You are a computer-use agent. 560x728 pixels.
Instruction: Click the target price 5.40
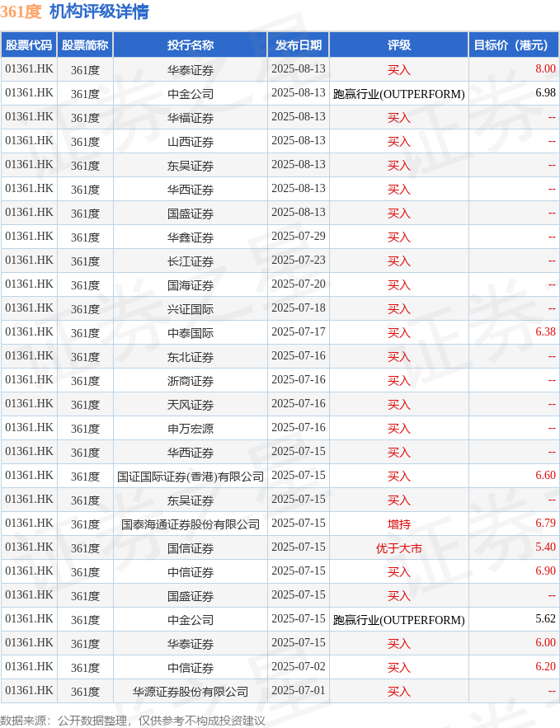tap(546, 547)
